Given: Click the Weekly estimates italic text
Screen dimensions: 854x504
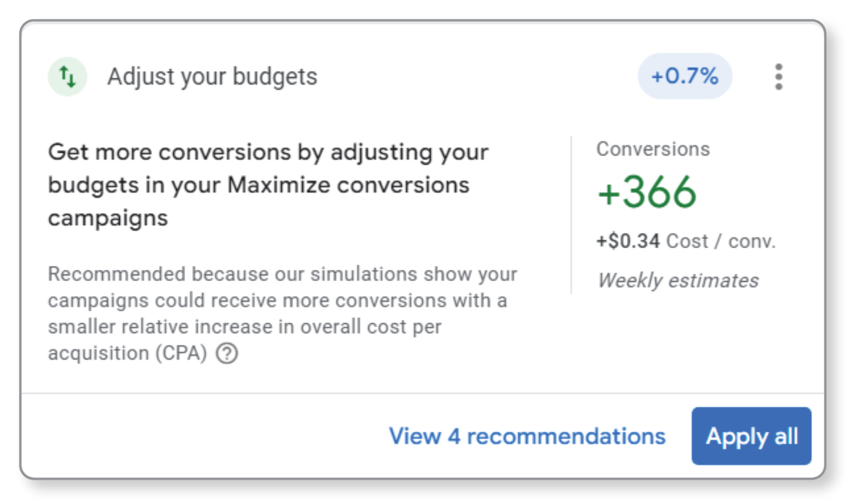Looking at the screenshot, I should point(678,281).
